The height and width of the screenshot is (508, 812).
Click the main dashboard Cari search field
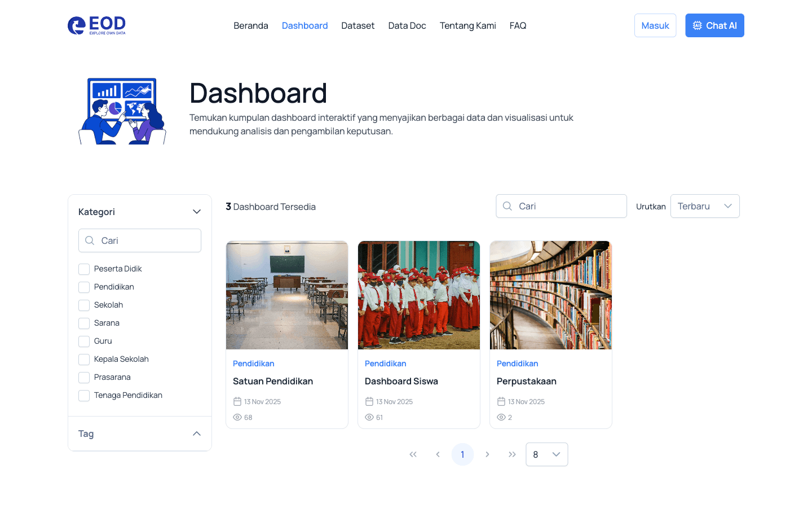(x=561, y=206)
